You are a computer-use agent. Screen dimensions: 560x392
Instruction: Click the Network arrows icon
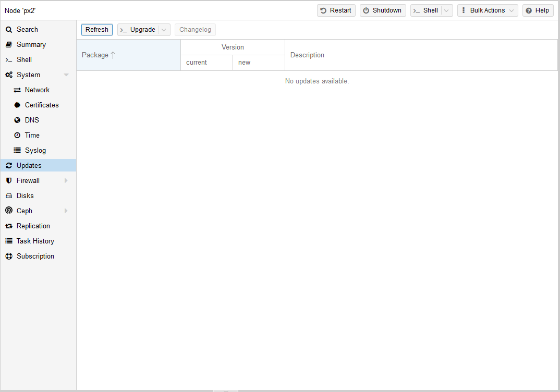coord(17,90)
